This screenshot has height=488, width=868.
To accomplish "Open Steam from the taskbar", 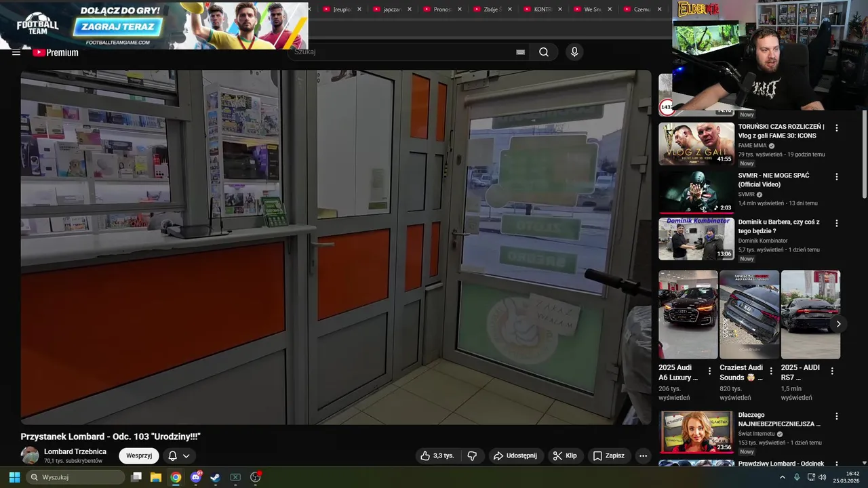I will tap(215, 477).
